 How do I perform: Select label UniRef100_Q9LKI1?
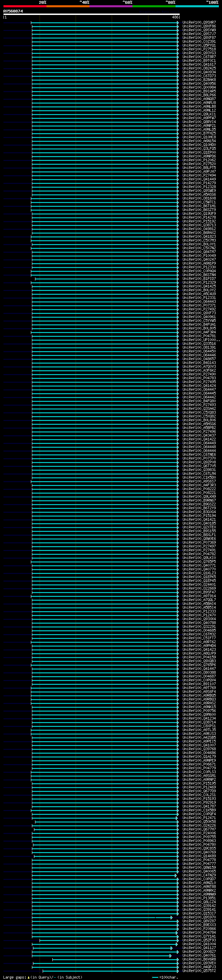pyautogui.click(x=199, y=114)
